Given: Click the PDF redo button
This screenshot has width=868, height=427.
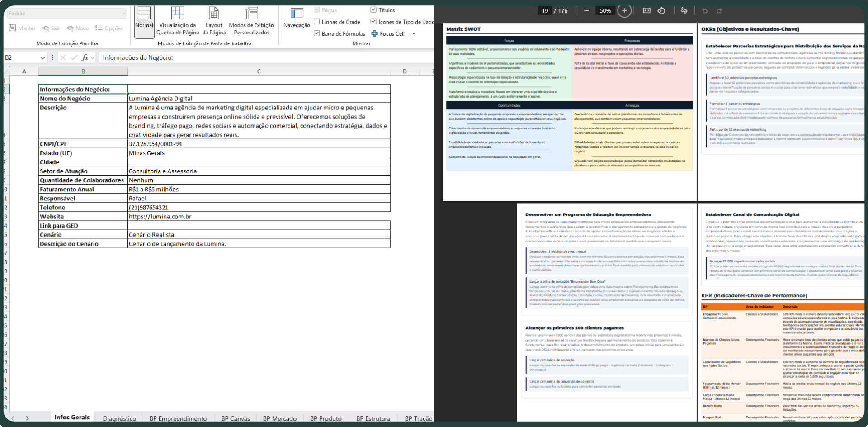Looking at the screenshot, I should coord(719,10).
